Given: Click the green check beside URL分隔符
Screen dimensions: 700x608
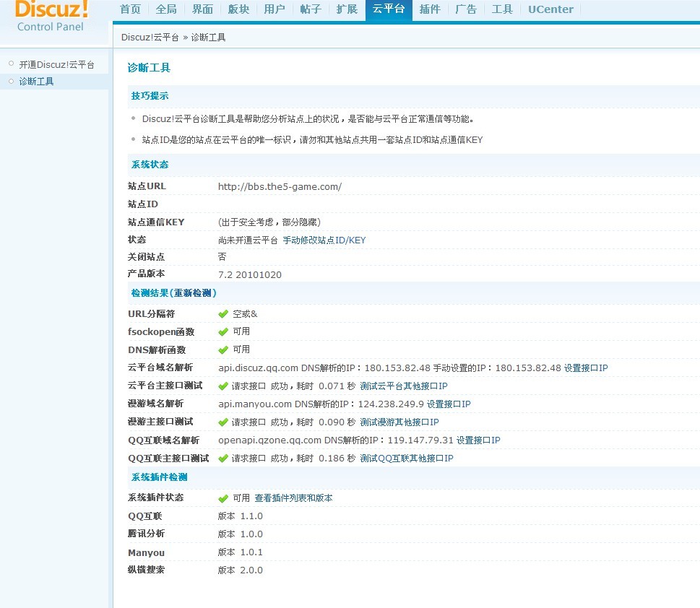Looking at the screenshot, I should tap(223, 314).
